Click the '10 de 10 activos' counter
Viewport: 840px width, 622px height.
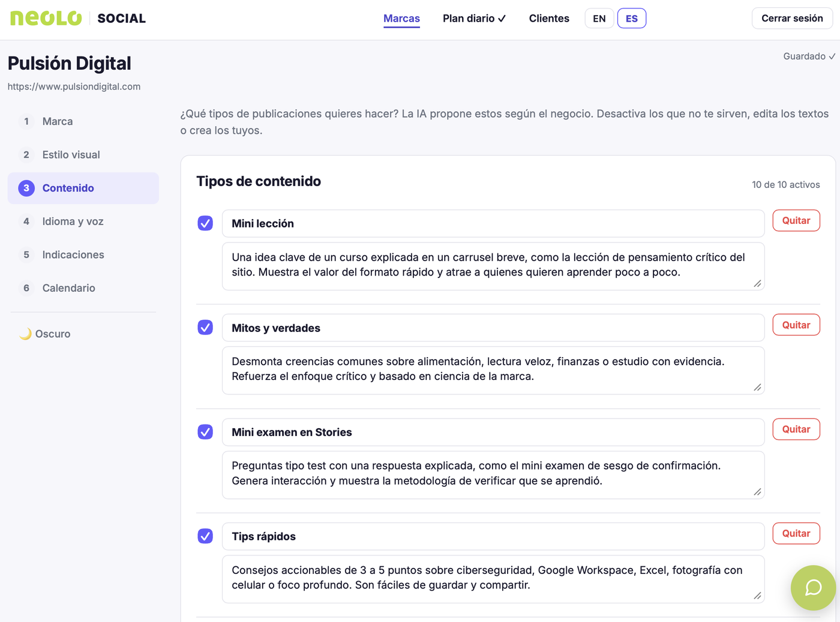pyautogui.click(x=785, y=185)
